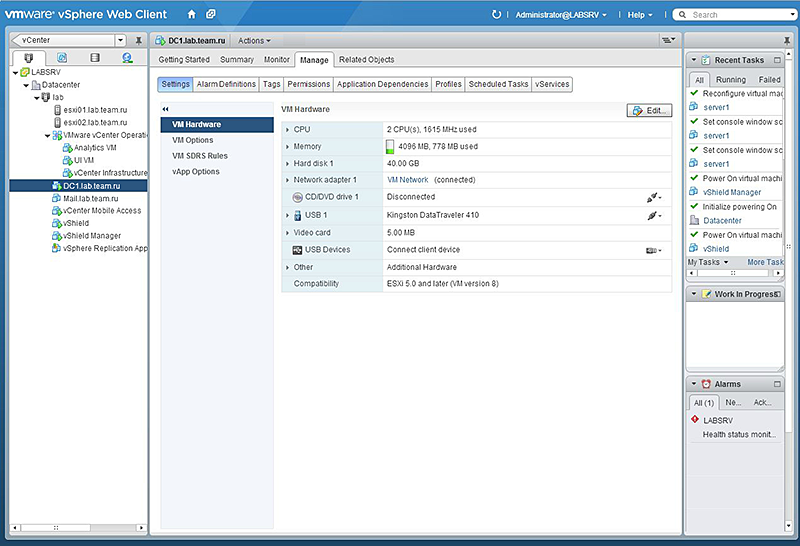Open the Networking inventory tab icon

click(x=127, y=58)
